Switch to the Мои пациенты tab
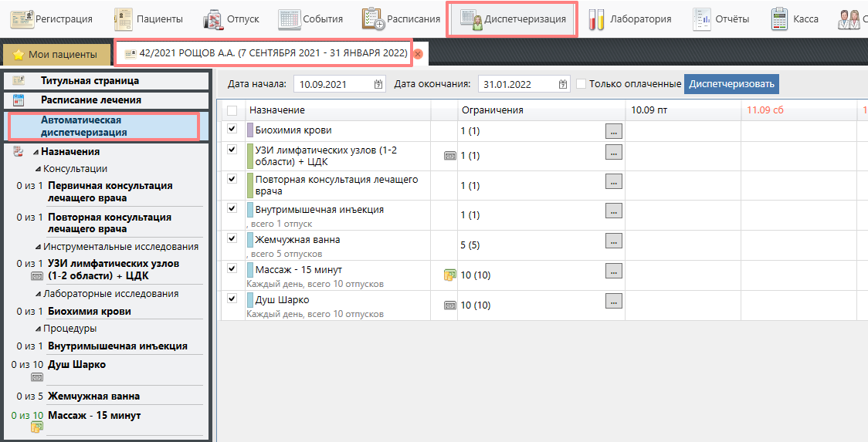 pyautogui.click(x=56, y=55)
